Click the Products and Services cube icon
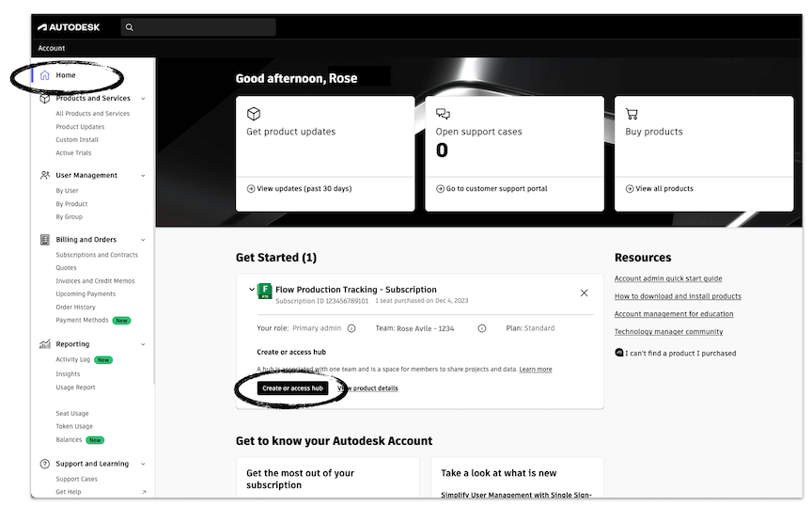 [45, 98]
